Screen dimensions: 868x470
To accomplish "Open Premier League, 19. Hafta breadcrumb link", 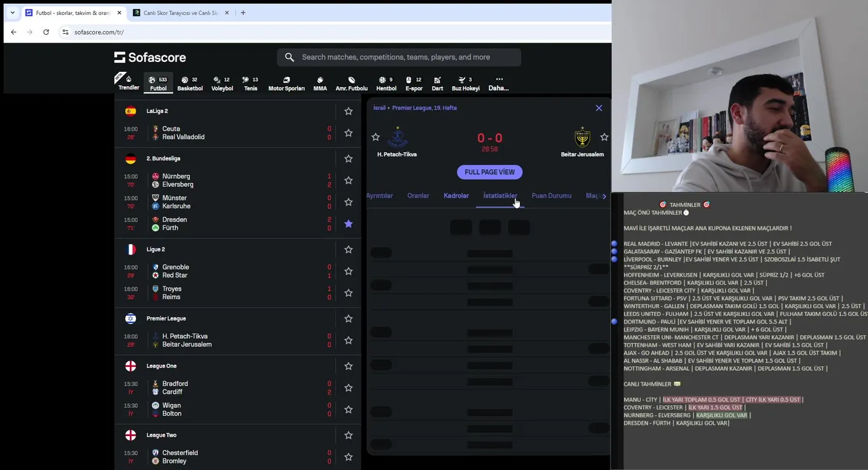I will click(425, 108).
